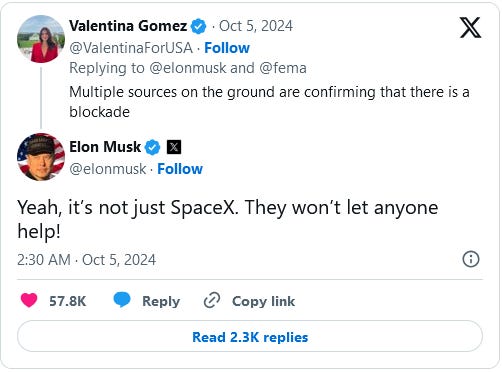Click the 57.8K likes count
Viewport: 502px width, 372px height.
(68, 301)
